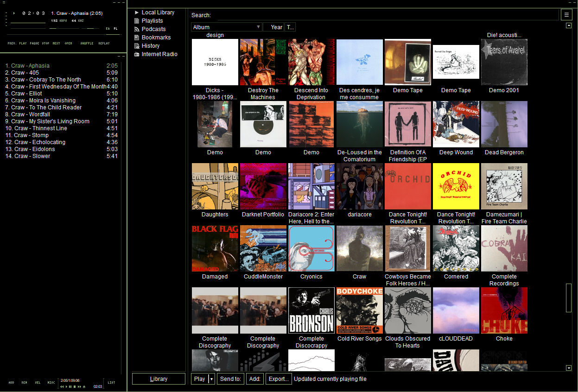Open the Album view dropdown
This screenshot has width=578, height=392.
227,27
